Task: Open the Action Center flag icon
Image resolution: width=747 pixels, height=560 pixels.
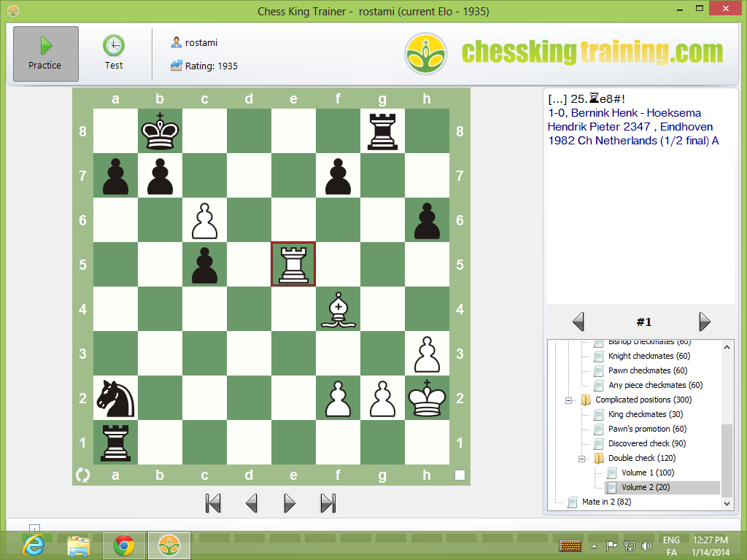Action: (611, 545)
